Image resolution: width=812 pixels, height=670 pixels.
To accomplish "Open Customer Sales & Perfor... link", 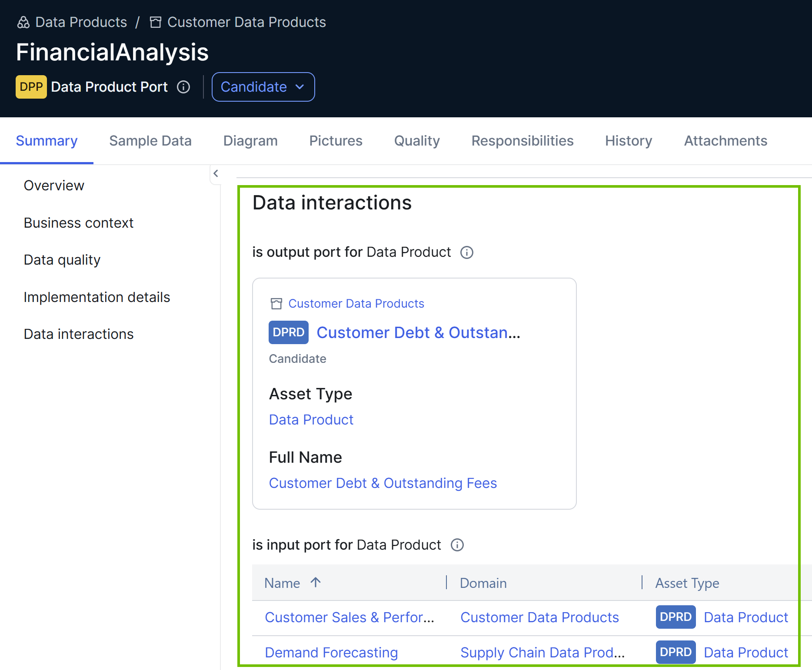I will tap(349, 617).
